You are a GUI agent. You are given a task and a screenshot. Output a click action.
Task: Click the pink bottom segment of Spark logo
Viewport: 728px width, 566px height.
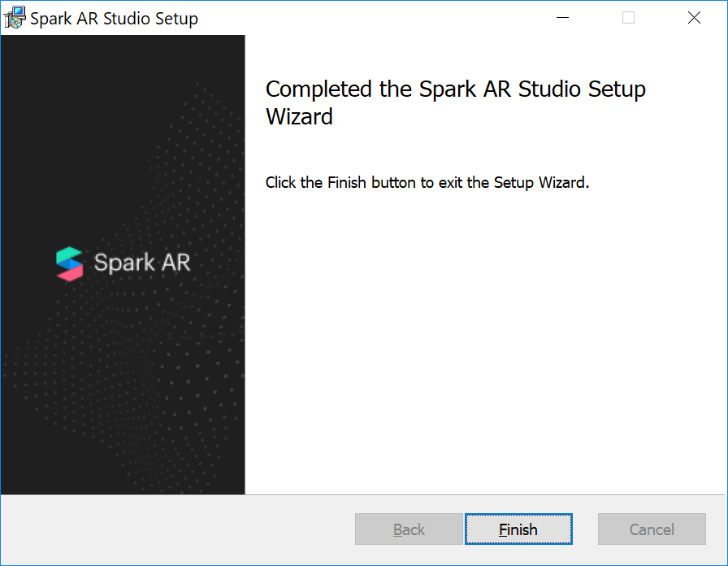click(x=71, y=273)
